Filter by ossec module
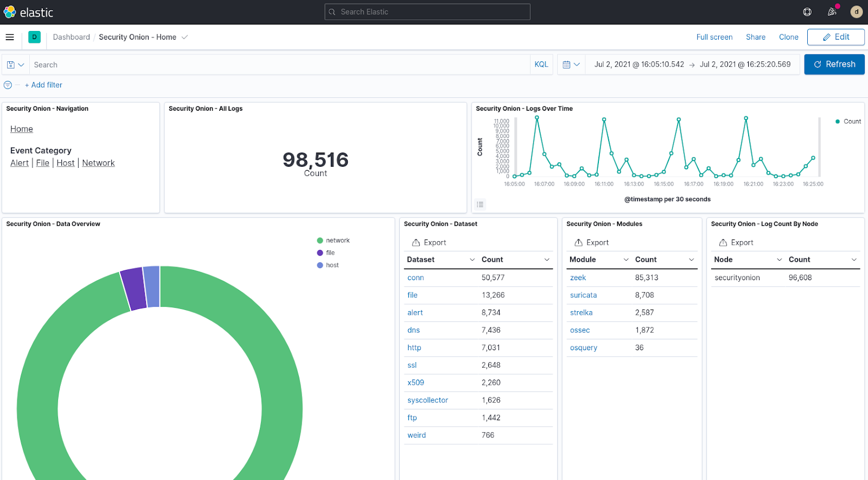Image resolution: width=868 pixels, height=480 pixels. pos(579,330)
